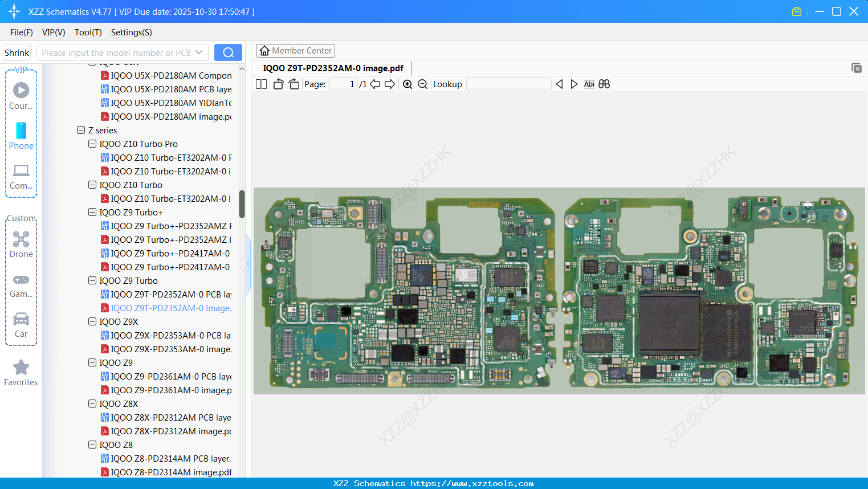The width and height of the screenshot is (868, 489).
Task: Open the Settings(S) menu
Action: click(x=131, y=32)
